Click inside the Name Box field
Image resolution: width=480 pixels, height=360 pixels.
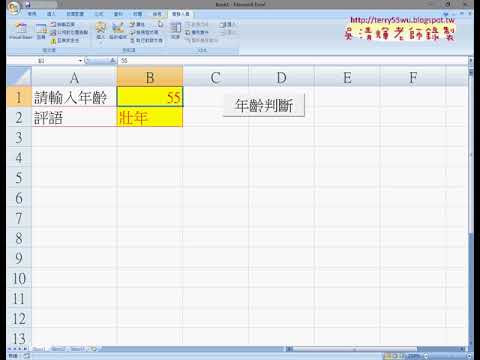(43, 61)
